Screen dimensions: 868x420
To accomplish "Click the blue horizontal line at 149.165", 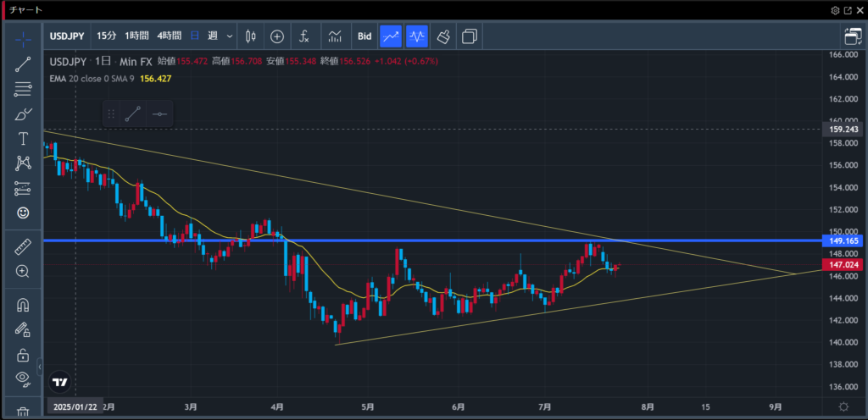I will (431, 240).
